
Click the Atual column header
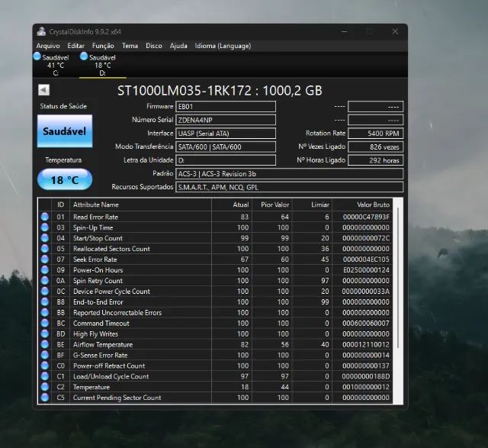pyautogui.click(x=232, y=205)
